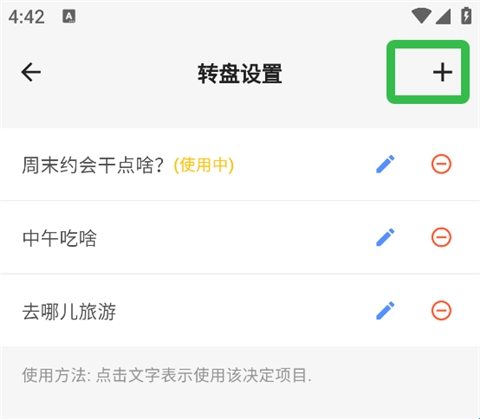This screenshot has width=480, height=419.
Task: Edit the 中午吃啥 wheel
Action: click(x=385, y=237)
